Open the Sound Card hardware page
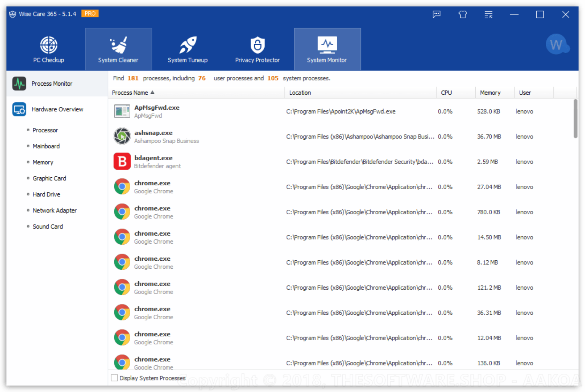 click(x=48, y=226)
